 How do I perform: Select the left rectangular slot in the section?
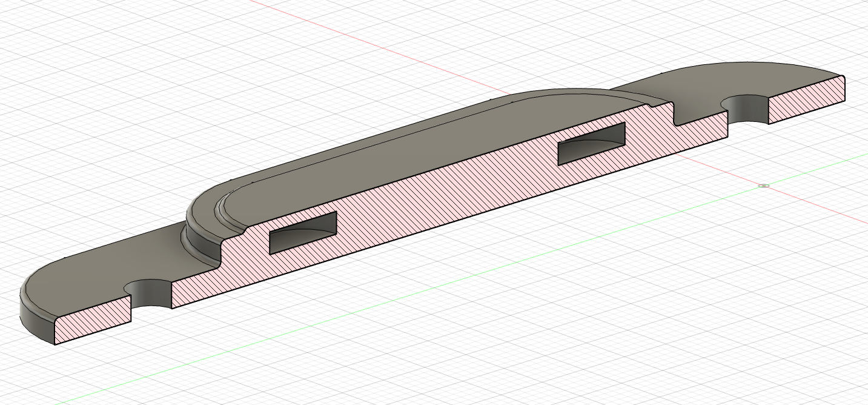(302, 233)
